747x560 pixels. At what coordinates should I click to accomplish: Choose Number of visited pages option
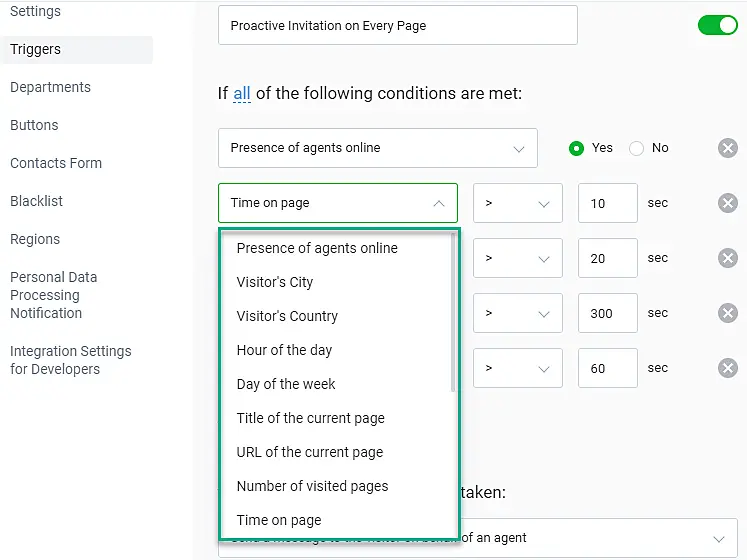[x=312, y=486]
